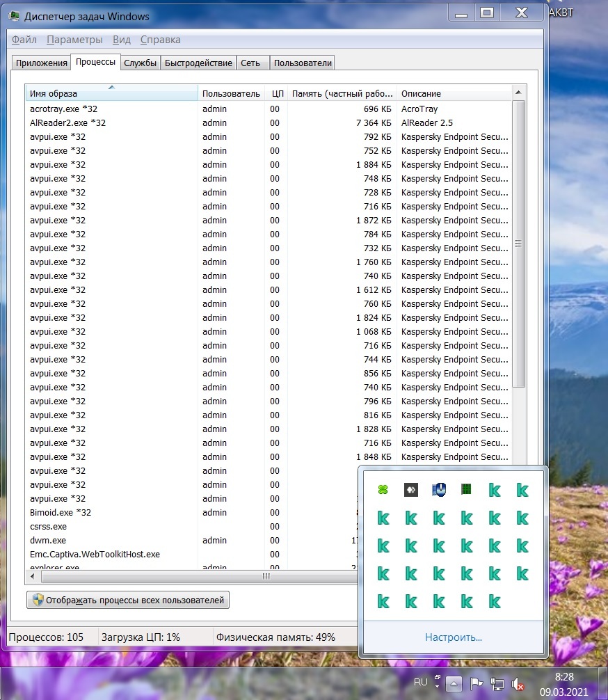Open the blue mouse tray icon
Image resolution: width=608 pixels, height=700 pixels.
click(439, 490)
